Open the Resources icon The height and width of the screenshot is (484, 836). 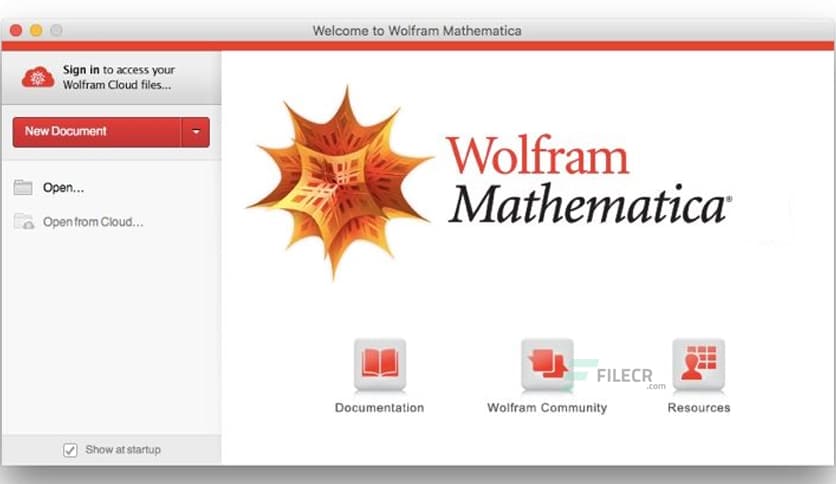[x=698, y=365]
